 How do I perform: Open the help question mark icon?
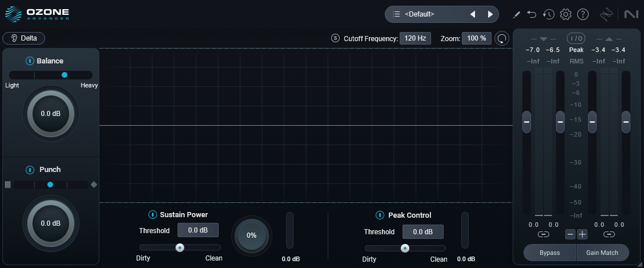pyautogui.click(x=583, y=14)
